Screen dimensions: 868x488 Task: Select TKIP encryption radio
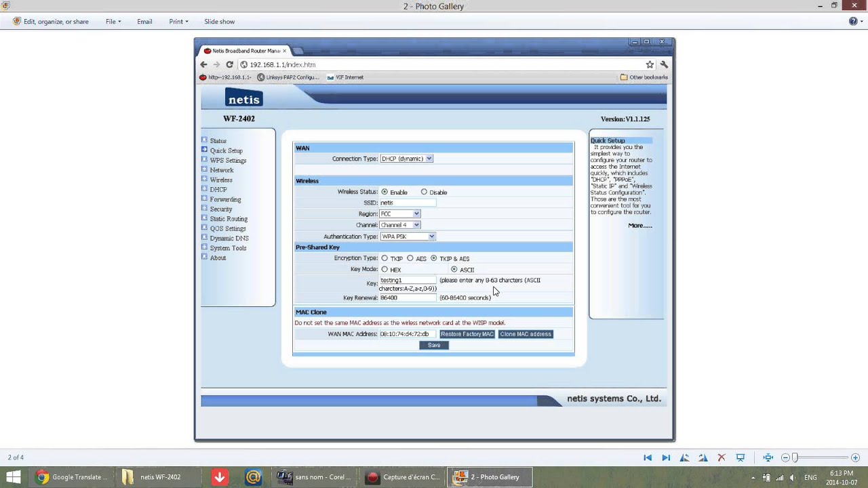(x=384, y=258)
